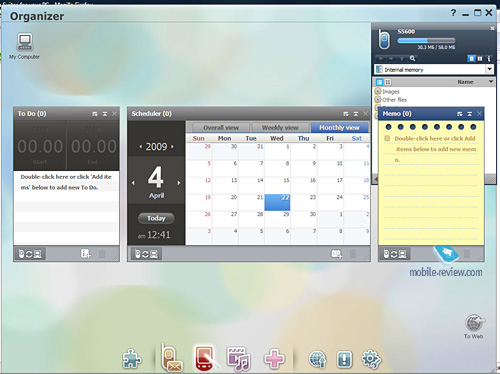500x374 pixels.
Task: Toggle list view in the phone file panel
Action: coord(380,82)
